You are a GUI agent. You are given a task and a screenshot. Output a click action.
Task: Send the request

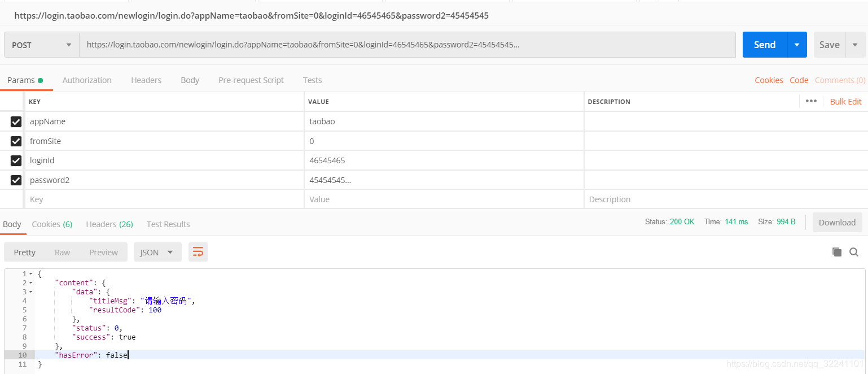(x=765, y=45)
